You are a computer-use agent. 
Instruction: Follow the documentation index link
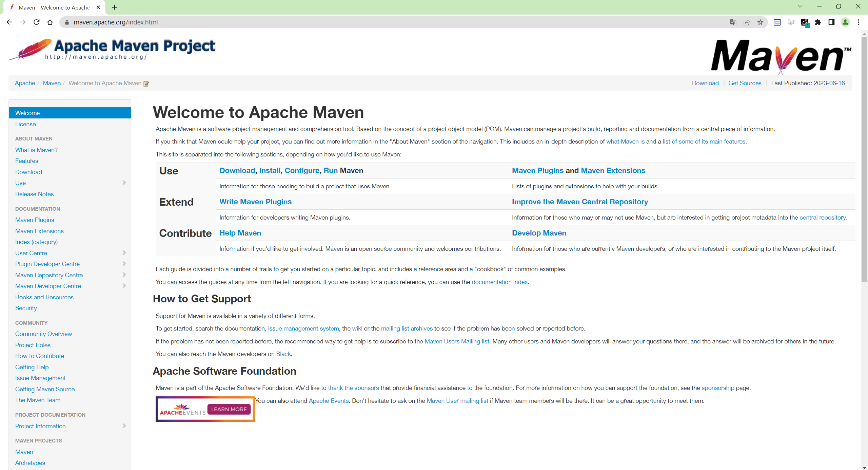[x=500, y=282]
